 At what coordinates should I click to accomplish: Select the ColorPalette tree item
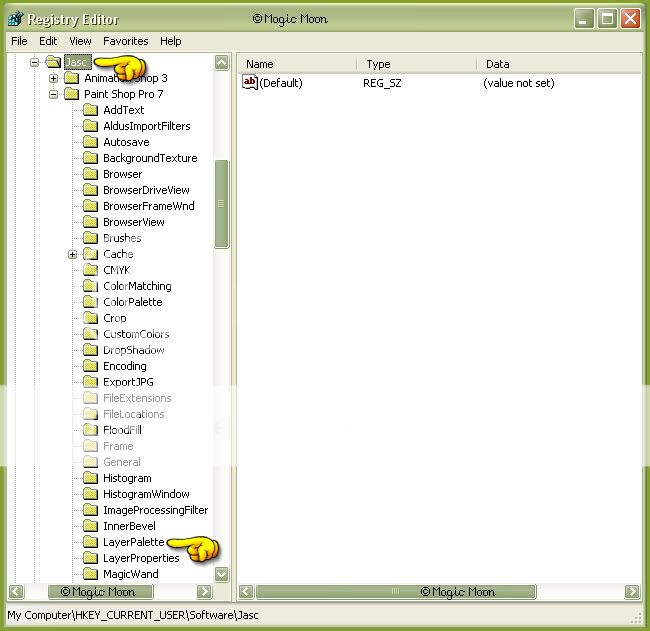[x=132, y=302]
